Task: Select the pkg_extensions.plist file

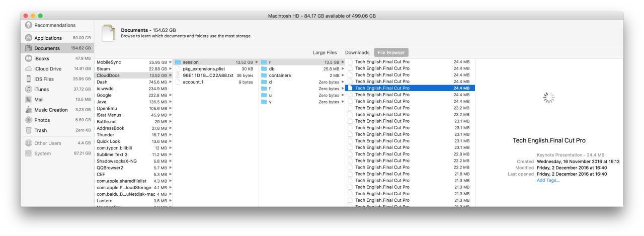Action: click(203, 69)
